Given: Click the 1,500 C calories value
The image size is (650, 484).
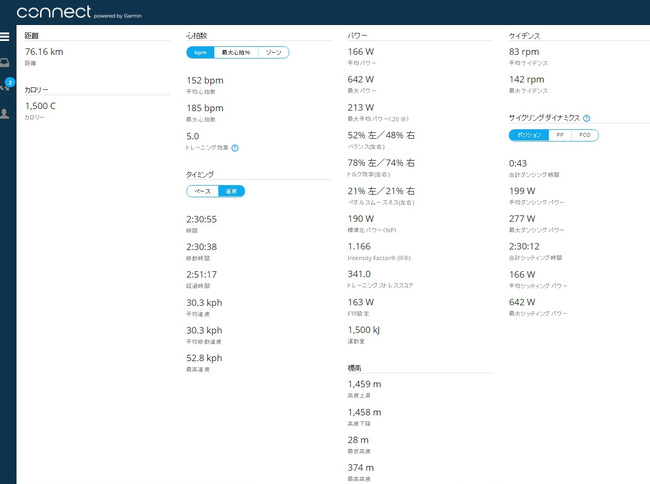Looking at the screenshot, I should pos(40,106).
